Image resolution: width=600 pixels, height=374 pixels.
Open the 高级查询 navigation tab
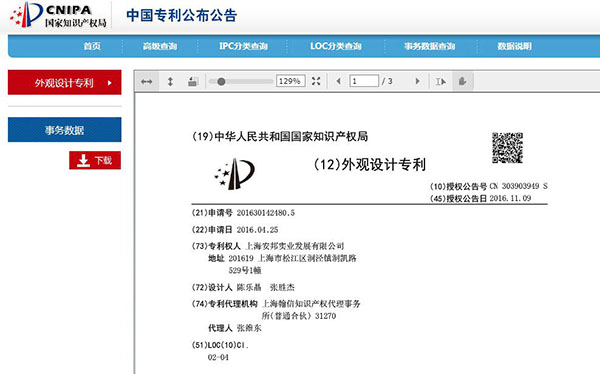pos(160,46)
